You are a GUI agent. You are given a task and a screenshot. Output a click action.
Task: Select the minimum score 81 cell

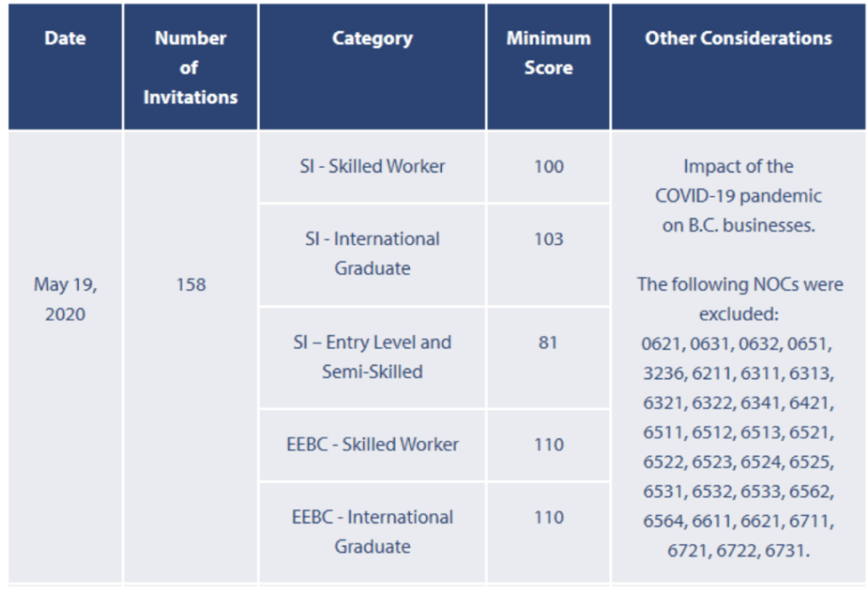(548, 343)
